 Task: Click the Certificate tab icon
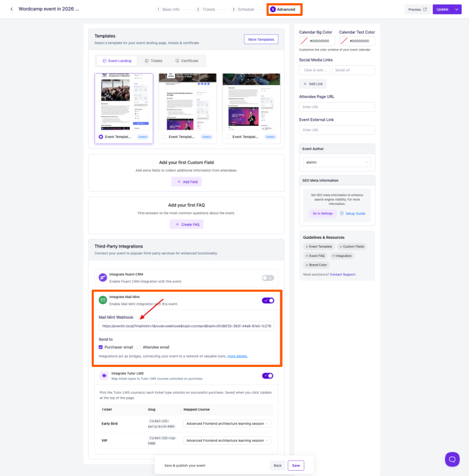pos(178,61)
